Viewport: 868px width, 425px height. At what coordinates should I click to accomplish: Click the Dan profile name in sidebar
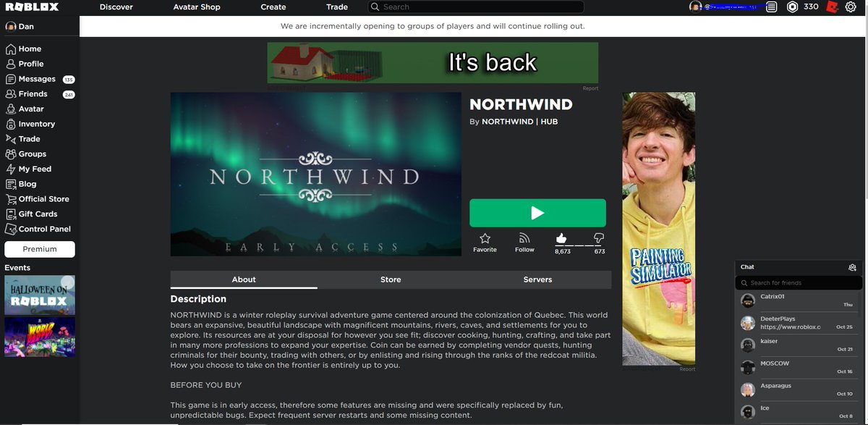tap(26, 27)
